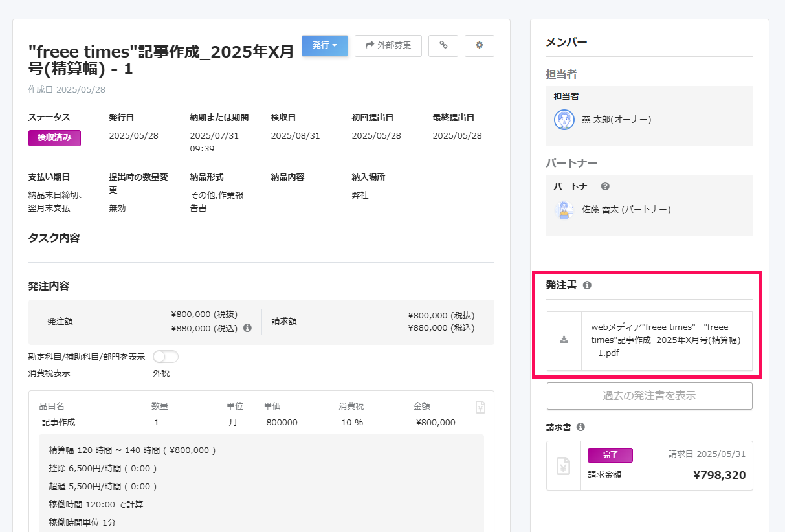Click the gear settings icon
785x532 pixels.
[479, 45]
